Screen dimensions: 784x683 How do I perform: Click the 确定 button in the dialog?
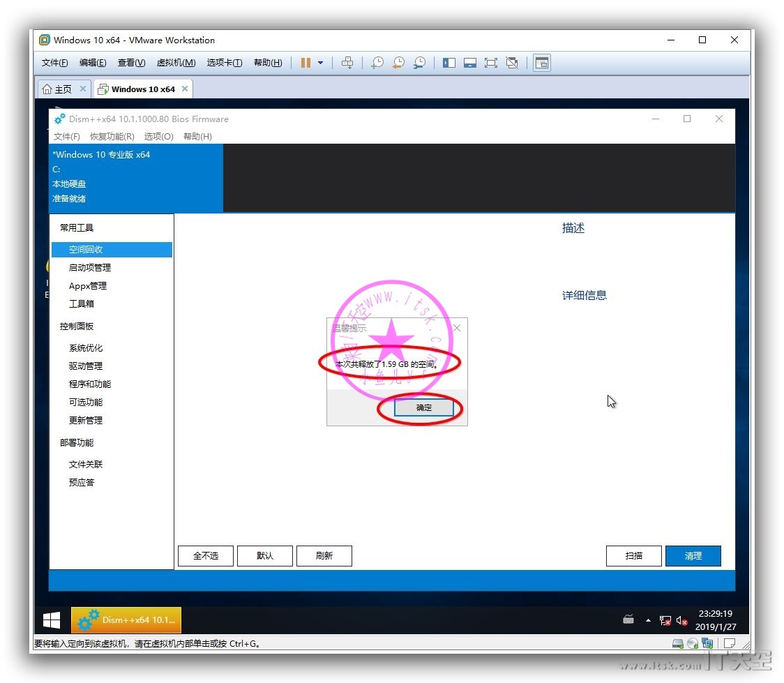click(x=424, y=407)
